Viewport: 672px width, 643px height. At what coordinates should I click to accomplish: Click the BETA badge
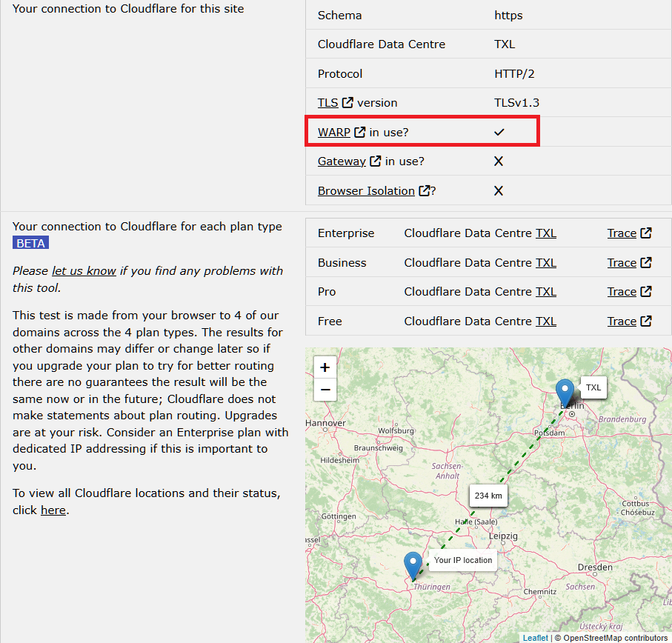pyautogui.click(x=30, y=243)
